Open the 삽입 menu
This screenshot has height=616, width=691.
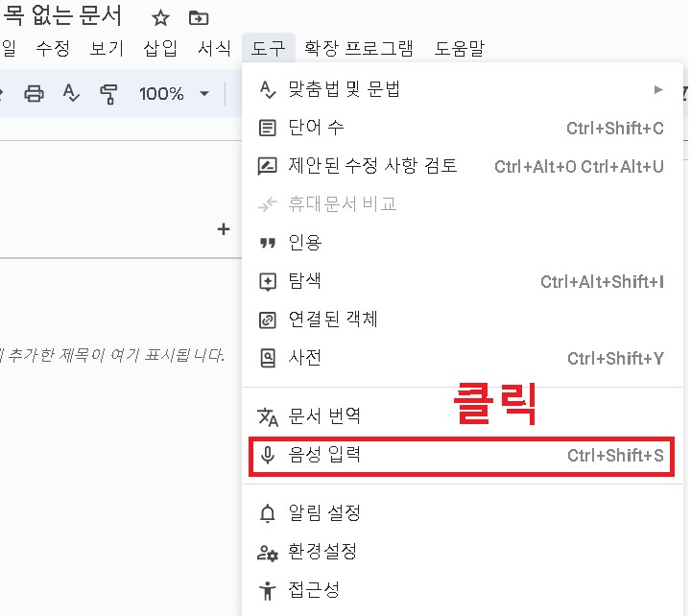160,48
